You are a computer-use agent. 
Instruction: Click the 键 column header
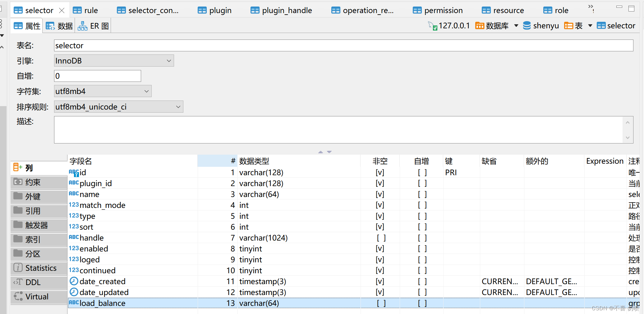click(x=462, y=161)
